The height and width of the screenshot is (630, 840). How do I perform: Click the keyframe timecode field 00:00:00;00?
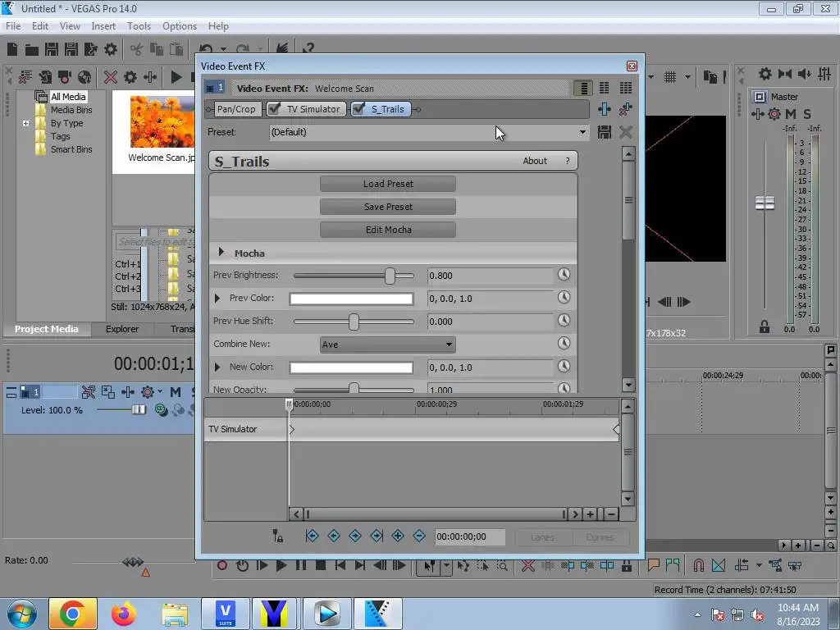pyautogui.click(x=469, y=536)
